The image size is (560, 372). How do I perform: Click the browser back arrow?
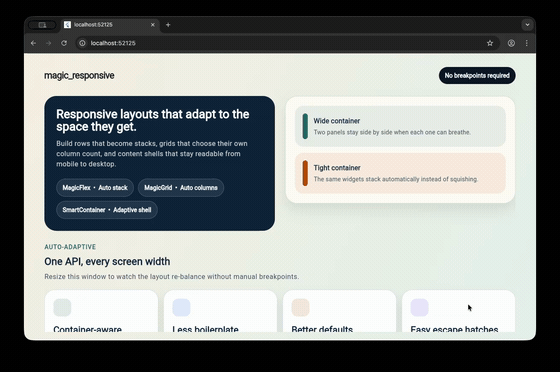(33, 43)
